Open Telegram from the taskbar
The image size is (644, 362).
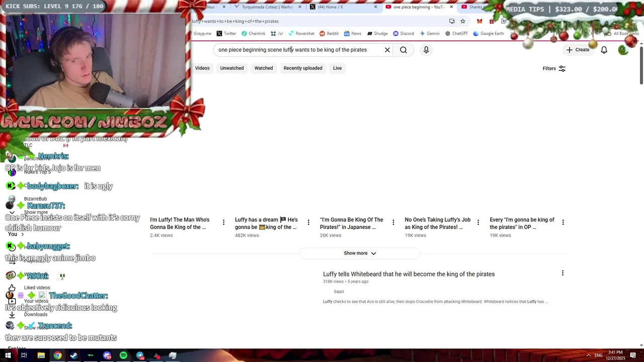pos(140,355)
